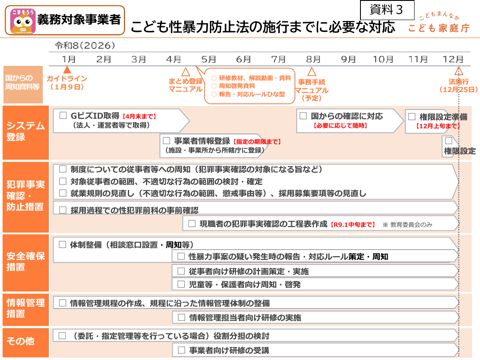Click the red 4月末まで deadline note
The height and width of the screenshot is (360, 480).
[x=139, y=116]
